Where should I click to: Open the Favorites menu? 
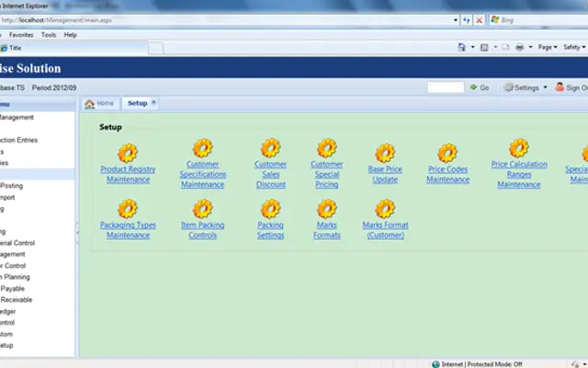click(x=21, y=35)
